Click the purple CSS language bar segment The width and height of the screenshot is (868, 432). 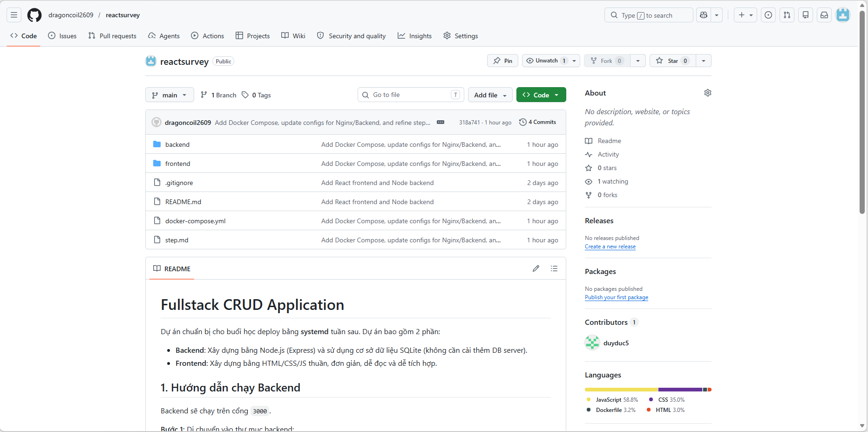[x=680, y=390]
